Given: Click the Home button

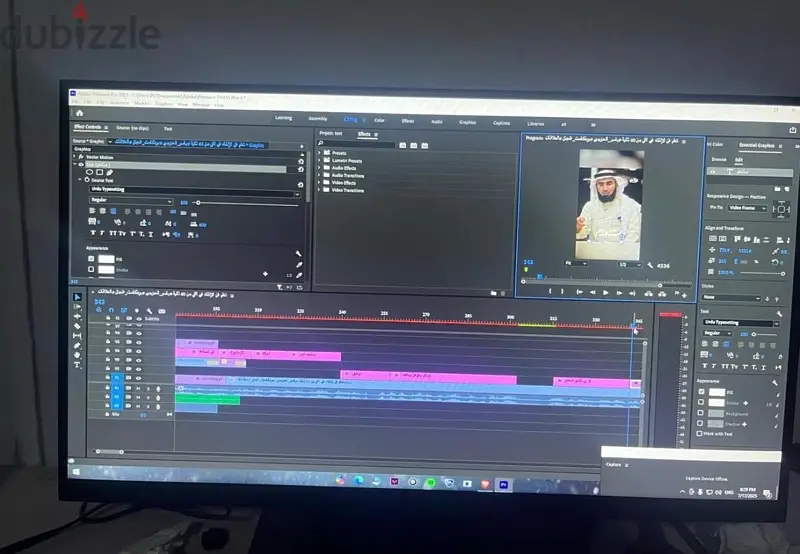Looking at the screenshot, I should 80,113.
